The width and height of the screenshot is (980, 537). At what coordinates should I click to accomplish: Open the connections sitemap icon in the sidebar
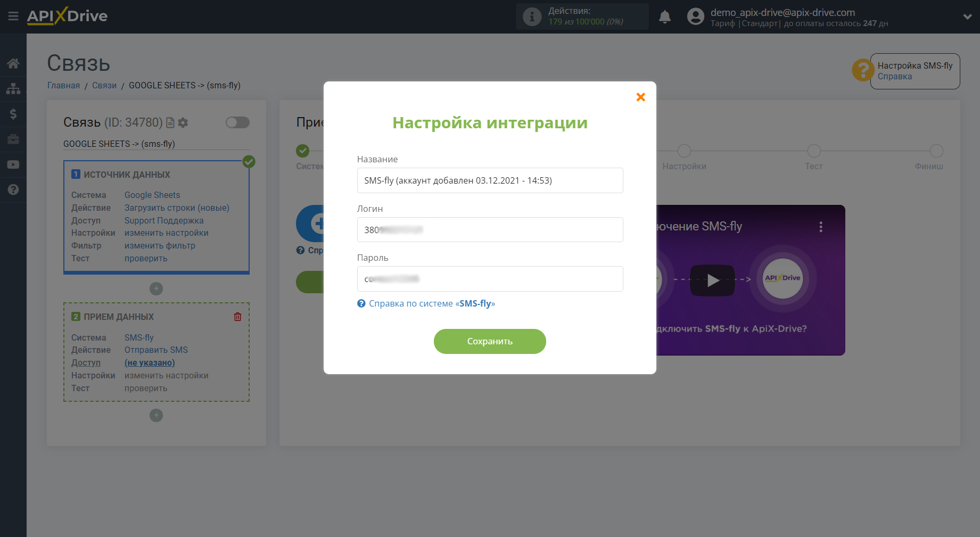(x=13, y=88)
